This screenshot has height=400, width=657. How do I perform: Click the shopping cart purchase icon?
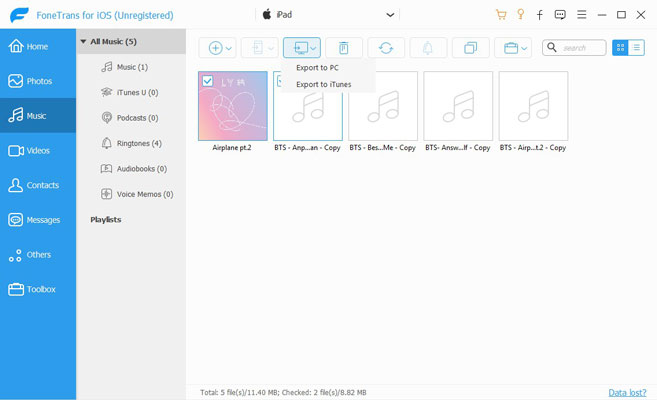(501, 15)
